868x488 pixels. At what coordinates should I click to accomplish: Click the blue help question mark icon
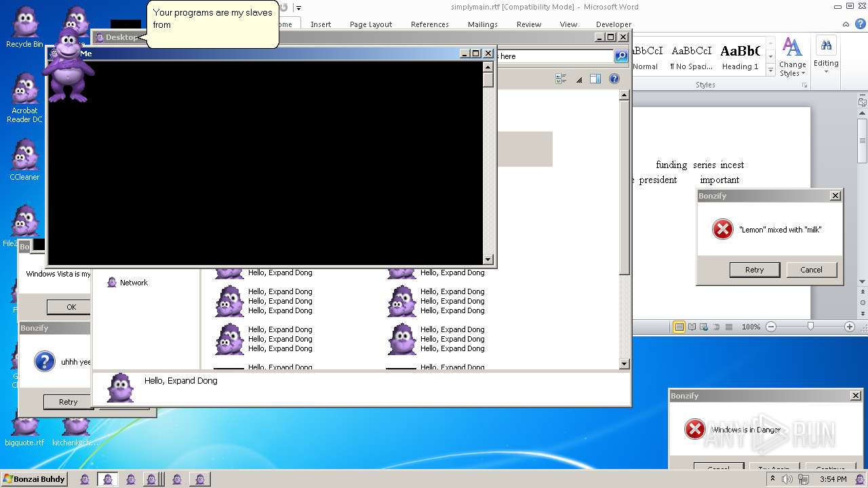[614, 79]
